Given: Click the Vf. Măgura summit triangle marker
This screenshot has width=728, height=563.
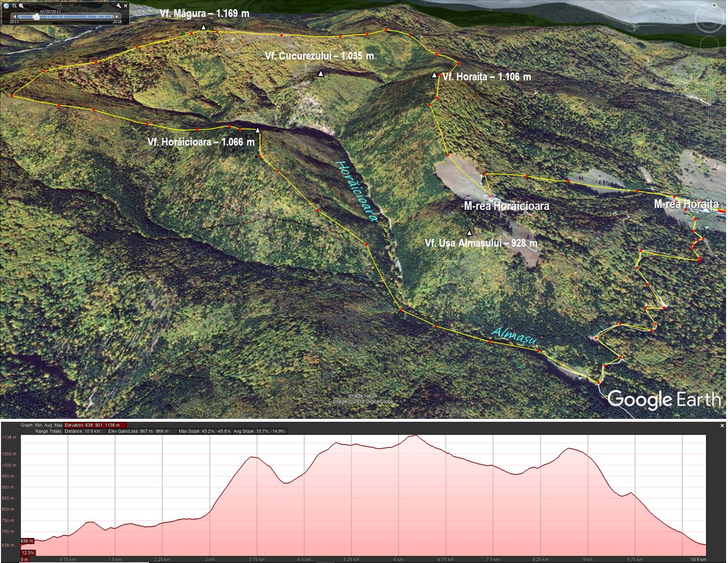Looking at the screenshot, I should (204, 28).
